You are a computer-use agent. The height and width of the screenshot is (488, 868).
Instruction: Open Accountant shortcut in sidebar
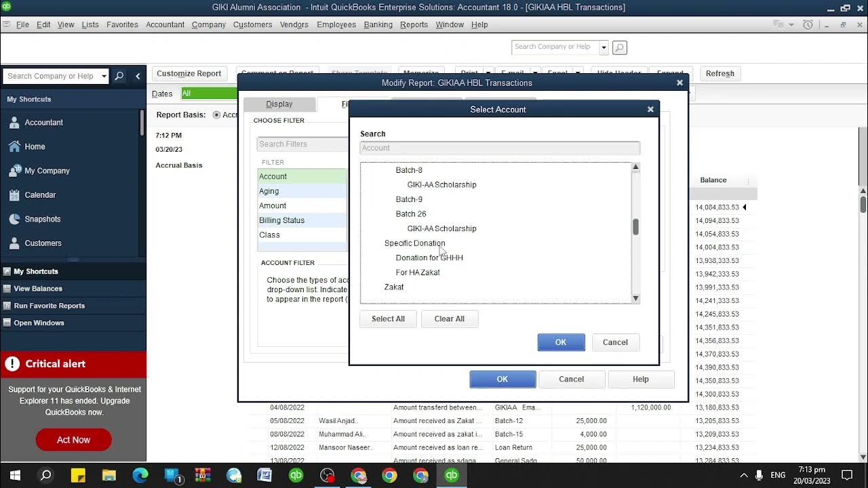[x=43, y=123]
